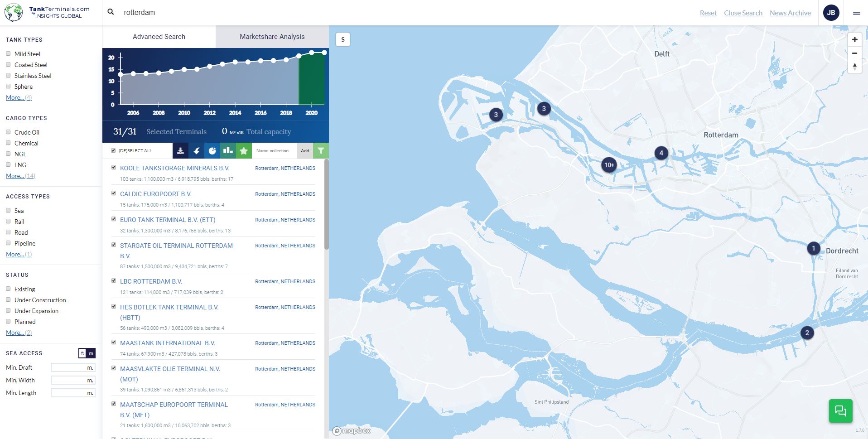Screen dimensions: 868x439
Task: Zoom in on the map
Action: [x=854, y=39]
